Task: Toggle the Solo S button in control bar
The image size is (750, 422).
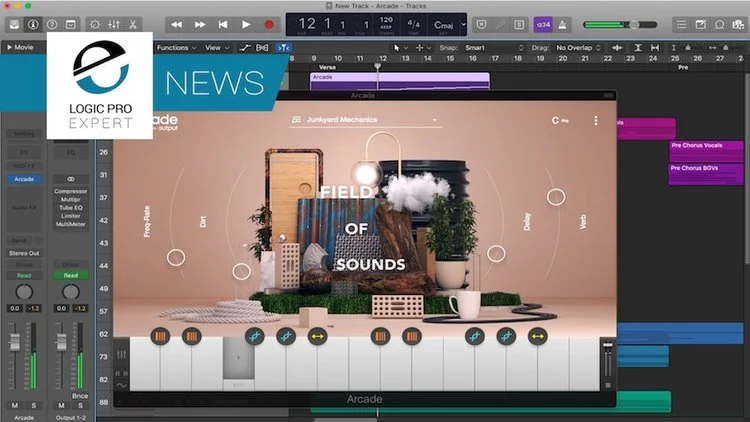Action: [519, 24]
